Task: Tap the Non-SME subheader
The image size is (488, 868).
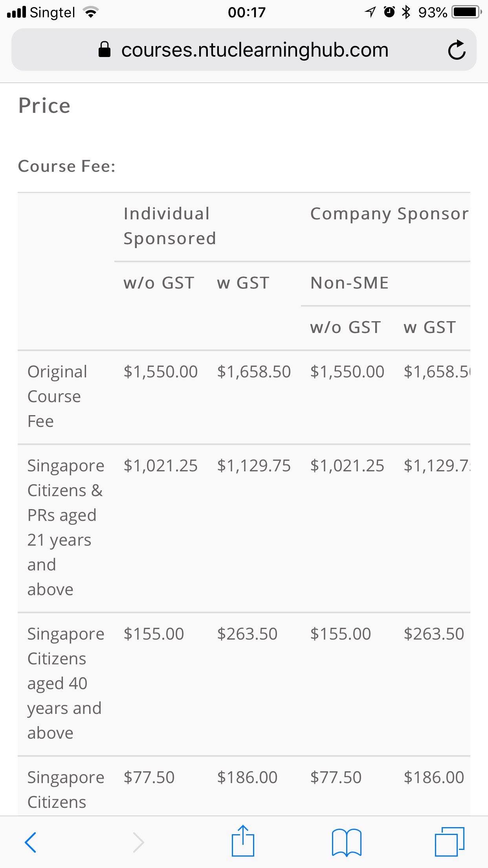Action: (349, 283)
